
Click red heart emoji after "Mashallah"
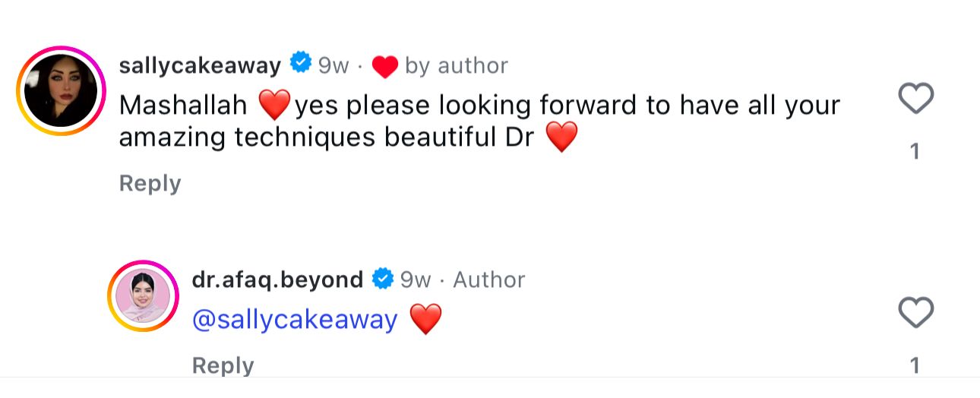273,106
